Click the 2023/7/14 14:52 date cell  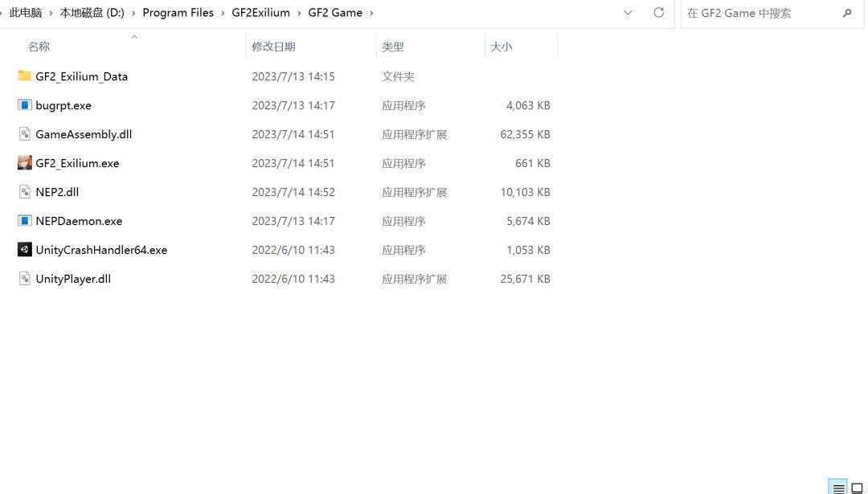point(293,192)
